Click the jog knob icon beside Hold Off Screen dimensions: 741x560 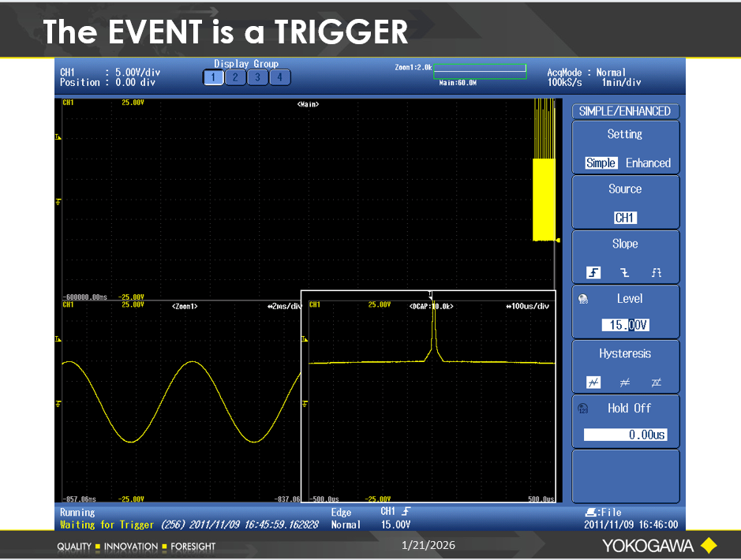pos(583,409)
